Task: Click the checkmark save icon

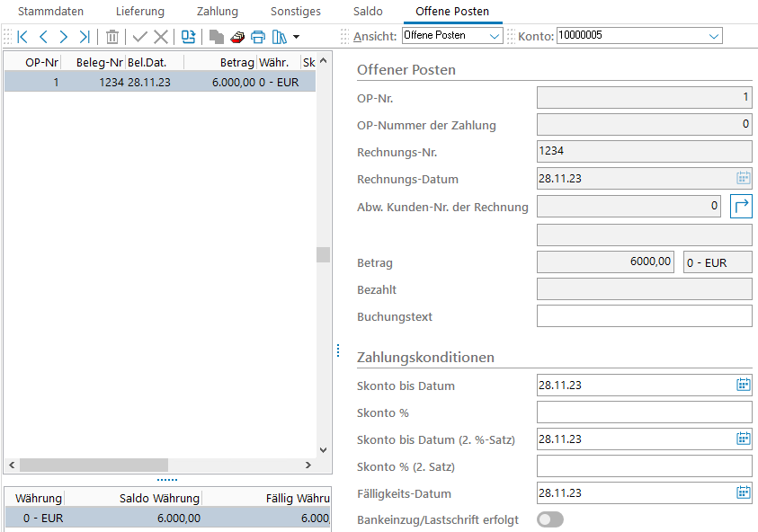Action: click(139, 37)
